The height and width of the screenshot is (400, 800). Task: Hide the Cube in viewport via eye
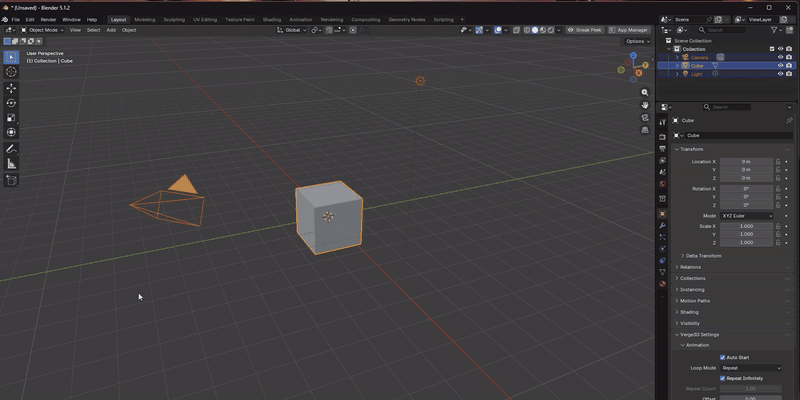pyautogui.click(x=781, y=65)
